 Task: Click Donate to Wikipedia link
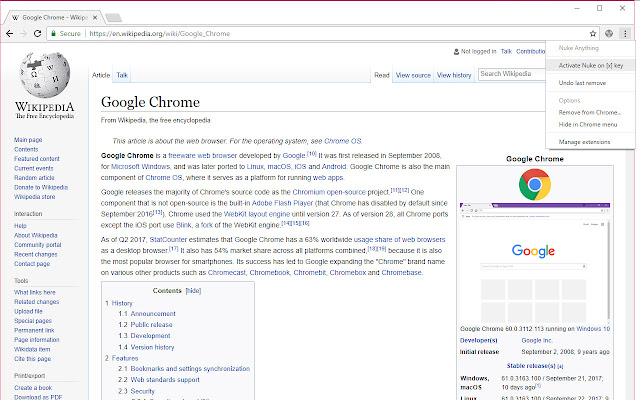(x=41, y=187)
